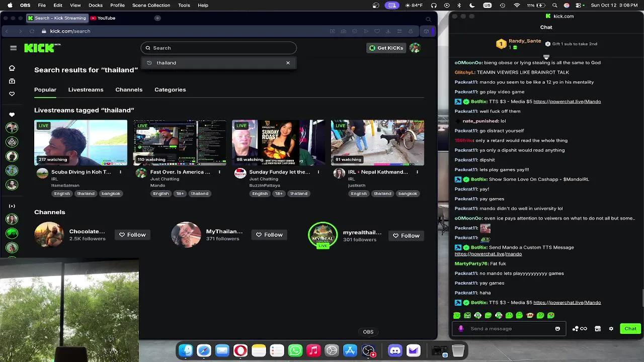
Task: Click the Get KICKs button
Action: (x=386, y=48)
